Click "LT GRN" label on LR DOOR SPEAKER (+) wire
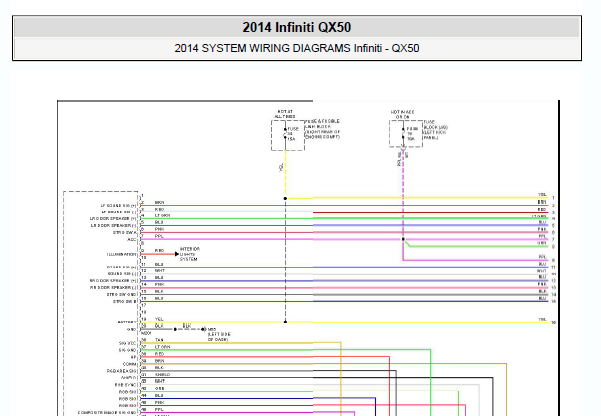The height and width of the screenshot is (416, 601). (163, 215)
